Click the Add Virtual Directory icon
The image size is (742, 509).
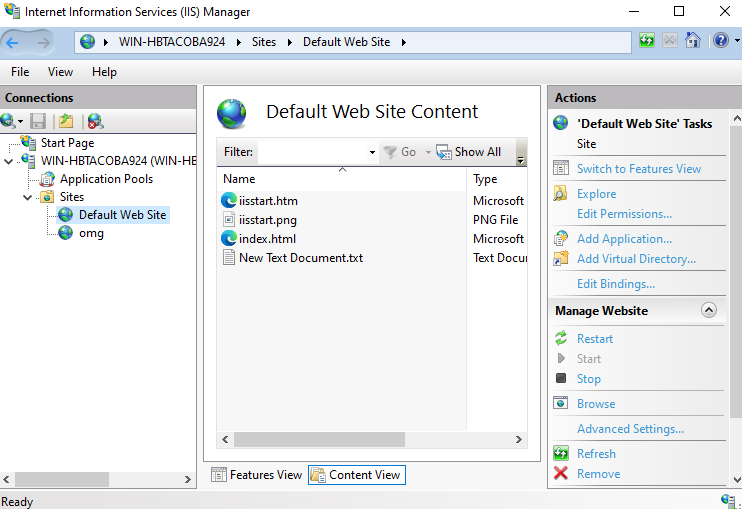click(561, 258)
